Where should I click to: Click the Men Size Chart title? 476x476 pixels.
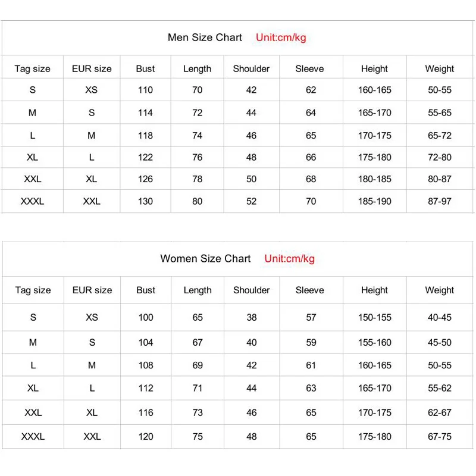pyautogui.click(x=205, y=37)
